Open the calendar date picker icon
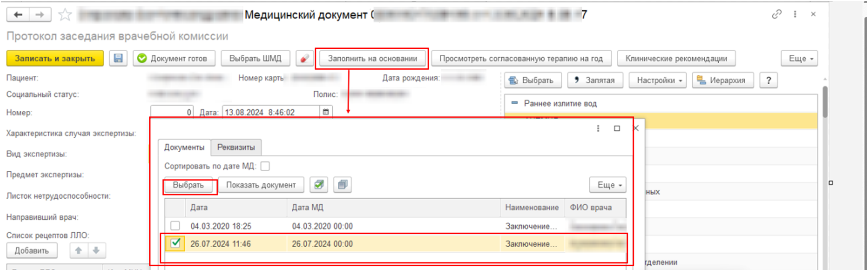 (x=326, y=112)
